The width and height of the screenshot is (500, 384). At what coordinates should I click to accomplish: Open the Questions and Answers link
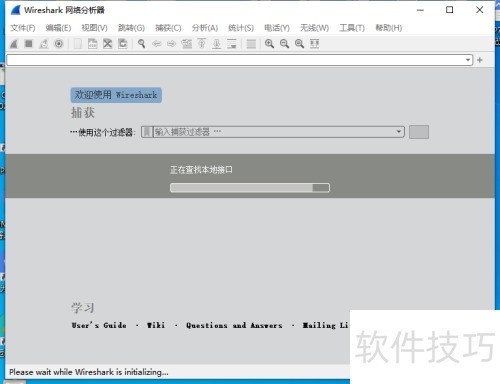click(234, 325)
